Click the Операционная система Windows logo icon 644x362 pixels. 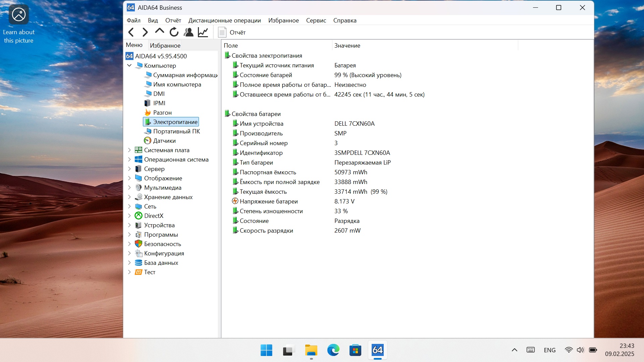[139, 160]
